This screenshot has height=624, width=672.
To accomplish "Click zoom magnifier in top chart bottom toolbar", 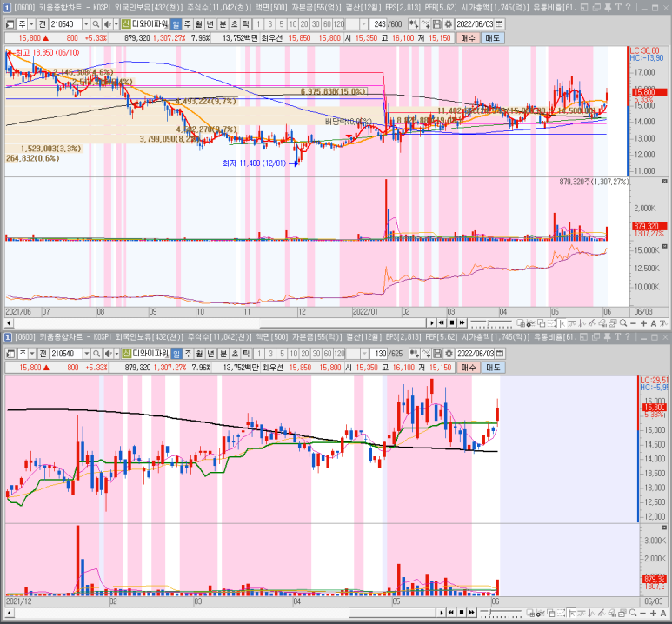I will coord(623,323).
